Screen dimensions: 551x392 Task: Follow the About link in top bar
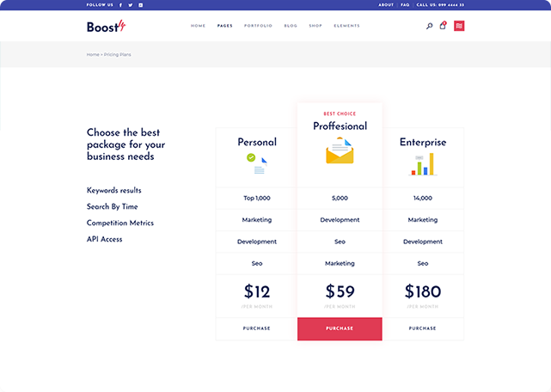386,5
